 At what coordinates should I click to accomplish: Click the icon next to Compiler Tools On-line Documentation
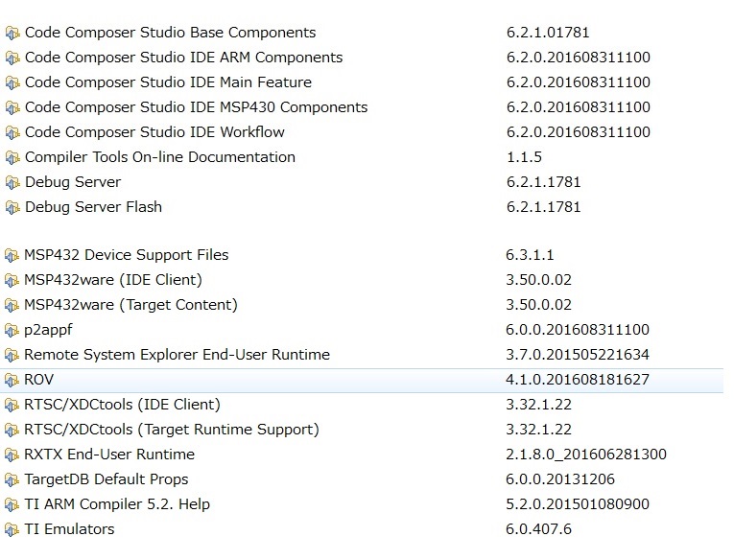coord(12,157)
